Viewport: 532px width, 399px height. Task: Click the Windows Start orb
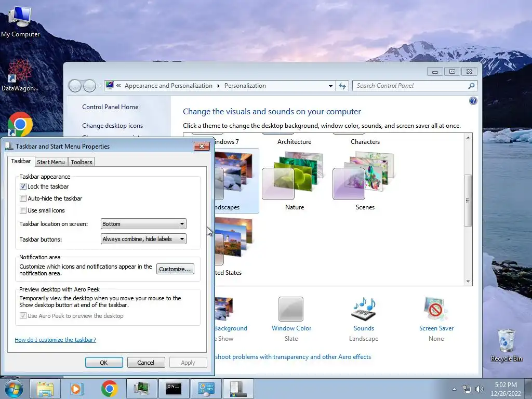point(14,389)
